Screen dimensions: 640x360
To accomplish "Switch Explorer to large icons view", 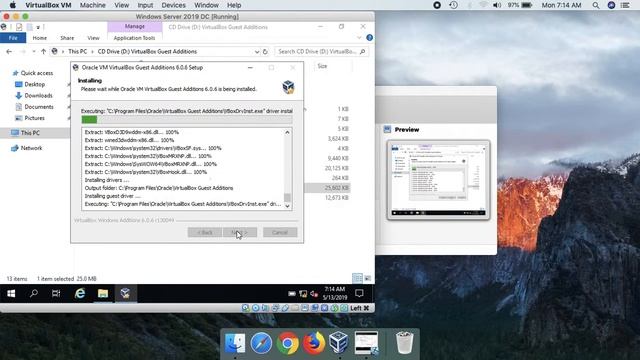I will [x=367, y=278].
